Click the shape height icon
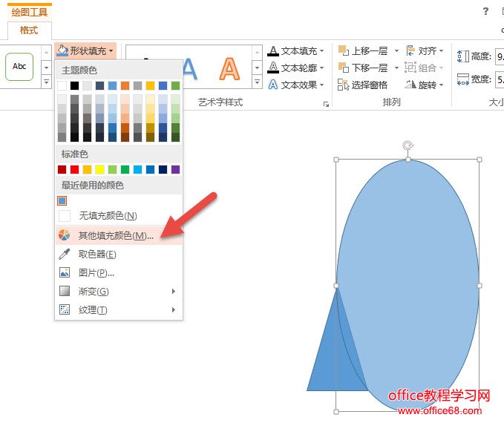504x423 pixels. coord(463,56)
